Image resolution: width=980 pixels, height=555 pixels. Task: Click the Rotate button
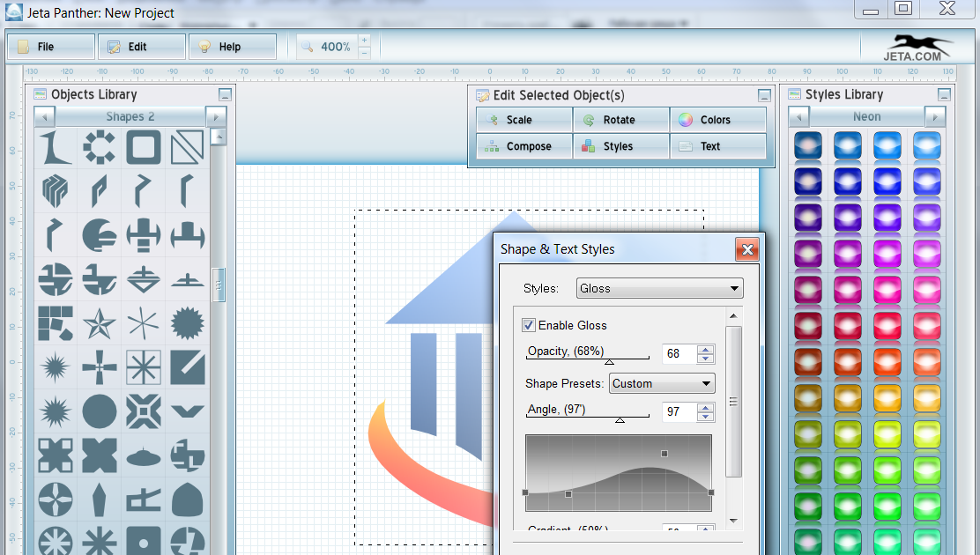[x=621, y=120]
